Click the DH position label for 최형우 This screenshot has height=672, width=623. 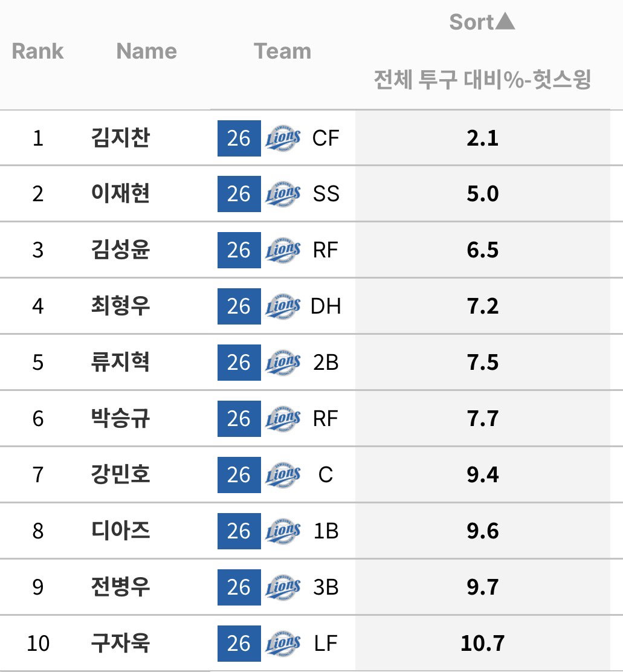point(326,306)
